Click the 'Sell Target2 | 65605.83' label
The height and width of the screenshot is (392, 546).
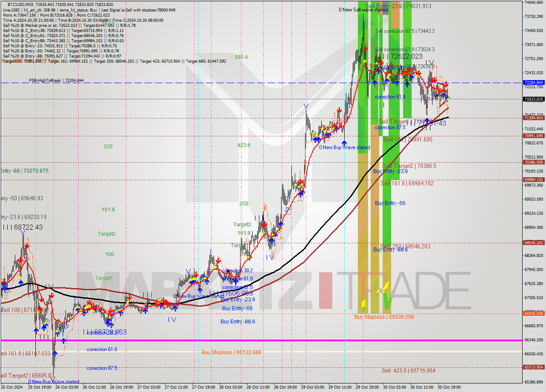click(27, 375)
